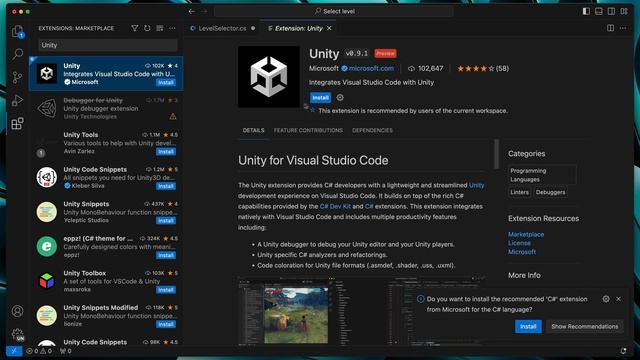Toggle bottom panel layout icon
Screen dimensions: 640x360
tap(599, 11)
